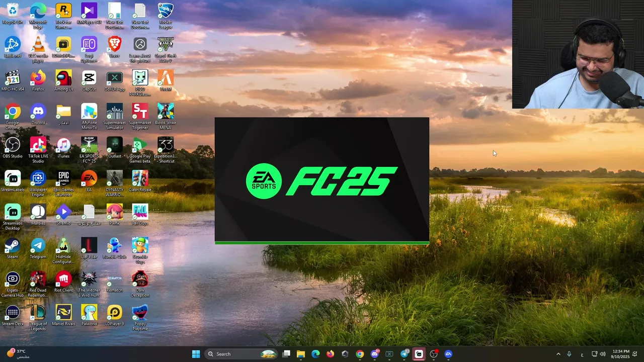This screenshot has height=362, width=644.
Task: Select the Rocket League desktop icon
Action: point(166,16)
